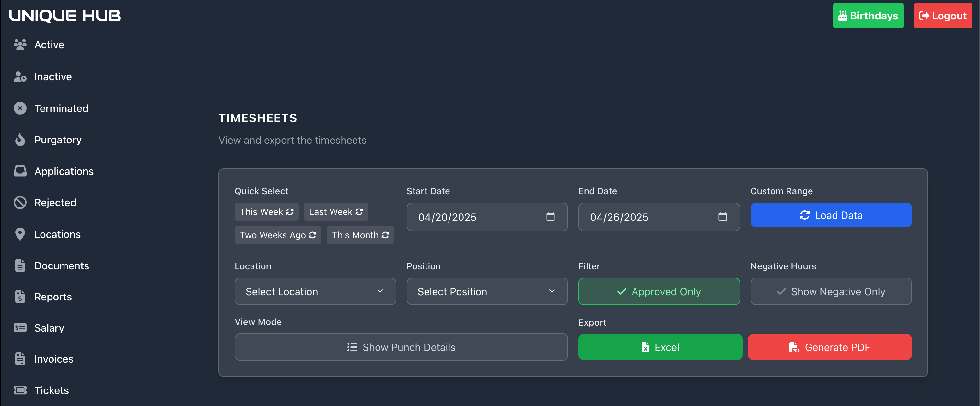Open the Rejected section
Screen dimensions: 980x406
(x=55, y=203)
